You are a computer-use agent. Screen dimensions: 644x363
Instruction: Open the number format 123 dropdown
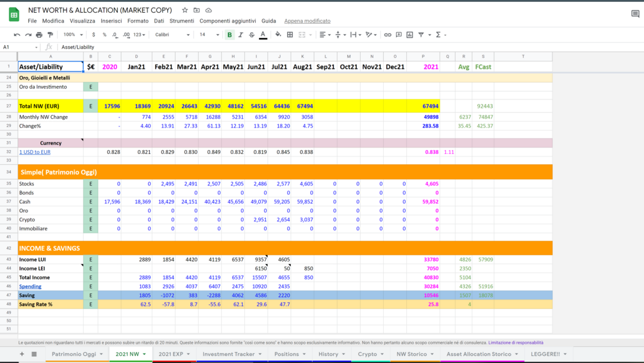[x=139, y=35]
